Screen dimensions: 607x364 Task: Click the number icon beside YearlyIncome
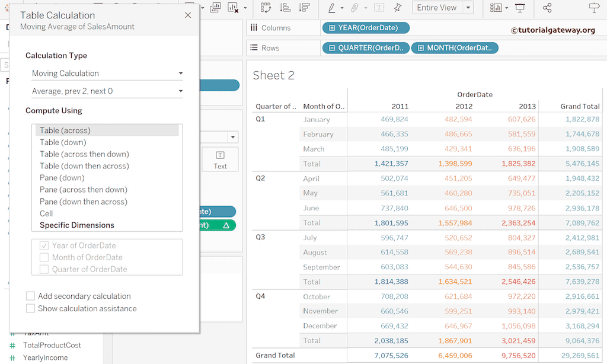[x=12, y=358]
